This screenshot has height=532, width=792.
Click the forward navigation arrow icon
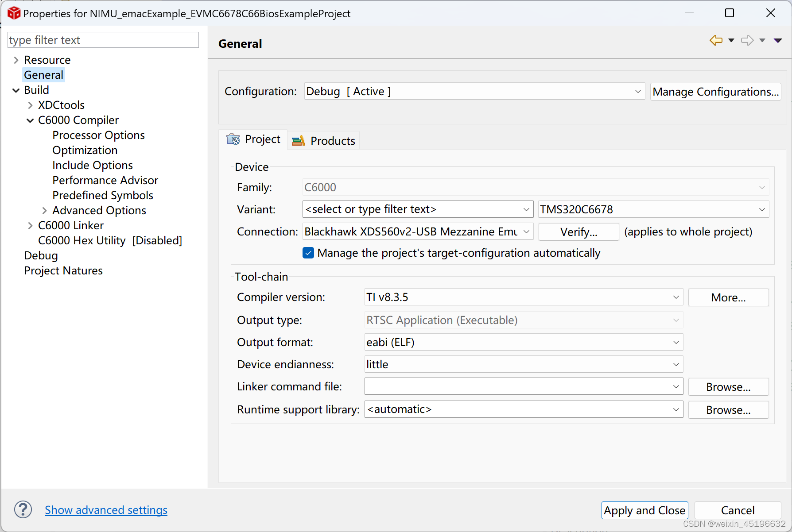tap(747, 40)
